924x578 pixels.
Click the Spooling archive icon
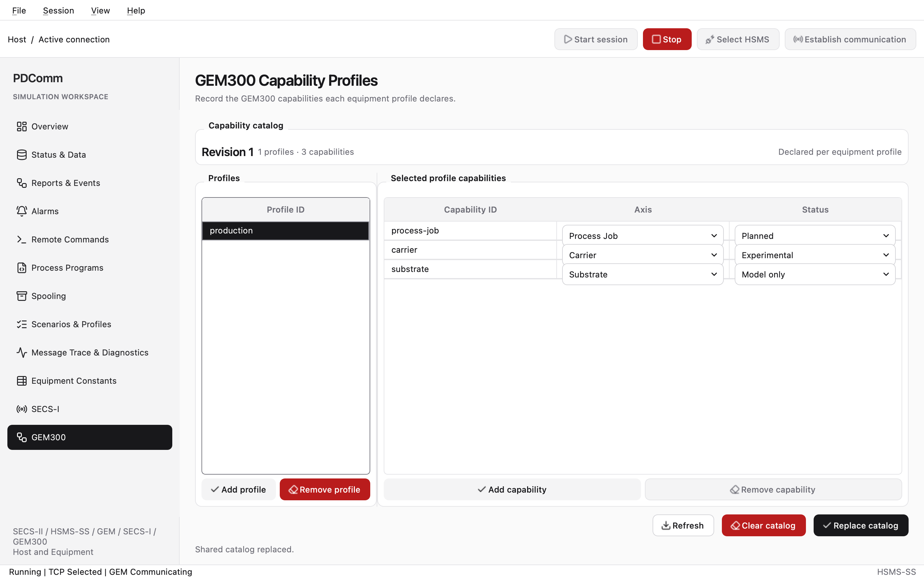(x=22, y=296)
